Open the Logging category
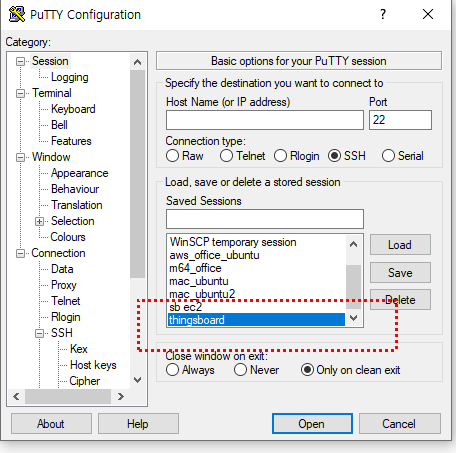 pyautogui.click(x=69, y=77)
